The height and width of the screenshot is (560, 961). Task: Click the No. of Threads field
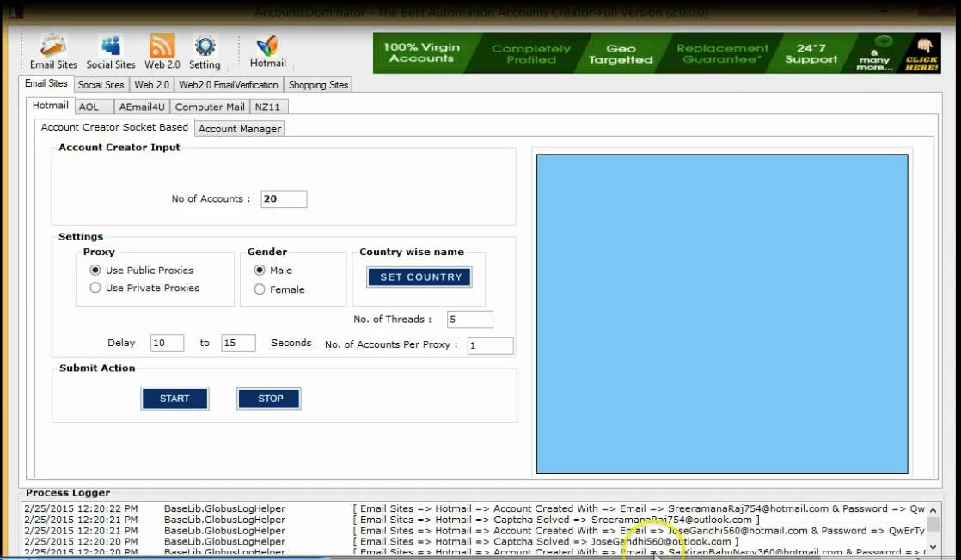pyautogui.click(x=470, y=320)
